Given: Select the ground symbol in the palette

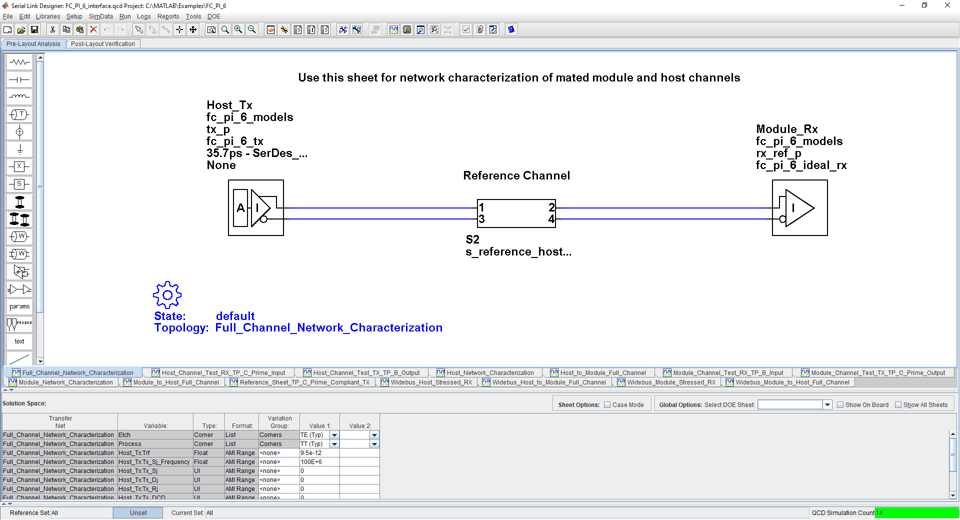Looking at the screenshot, I should [x=19, y=149].
